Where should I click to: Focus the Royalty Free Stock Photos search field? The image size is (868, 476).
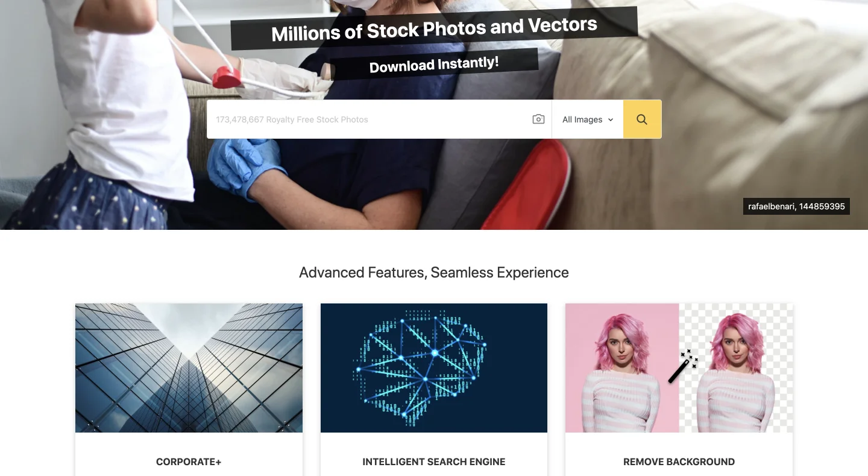pos(368,119)
